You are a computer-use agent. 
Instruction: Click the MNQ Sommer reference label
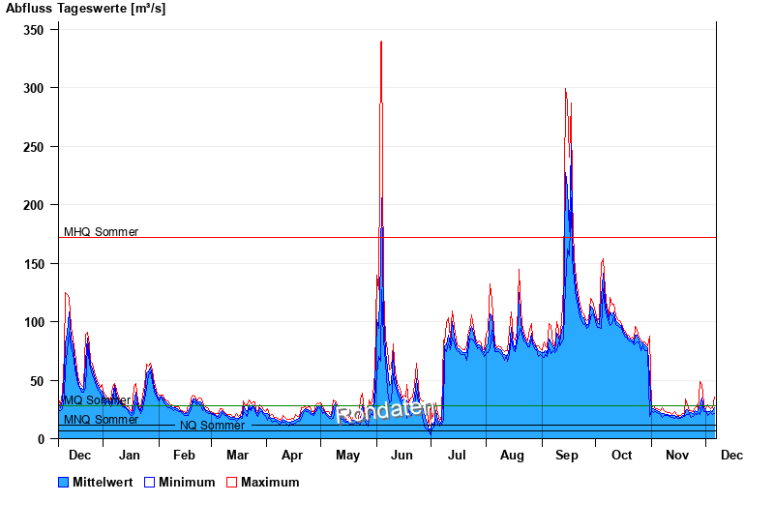101,420
